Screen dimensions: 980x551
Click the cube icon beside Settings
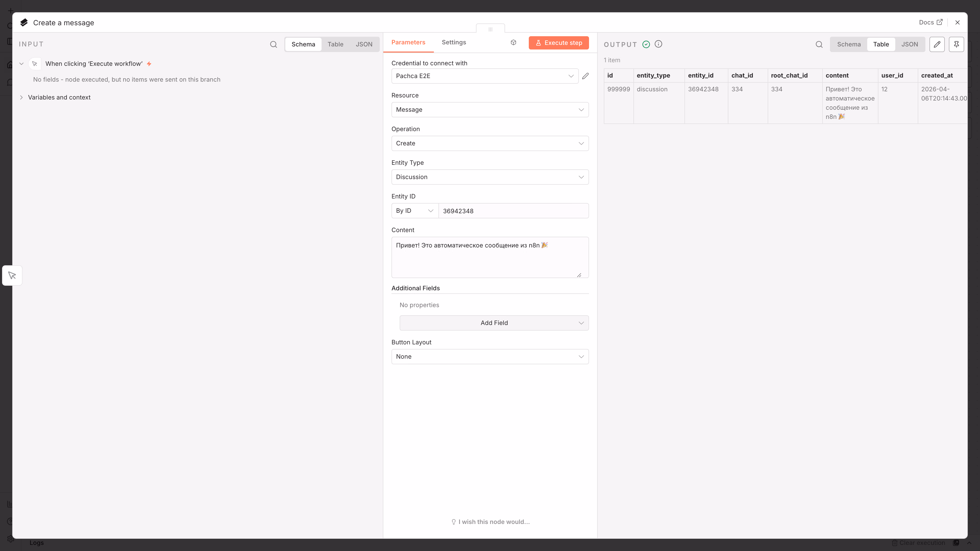513,43
